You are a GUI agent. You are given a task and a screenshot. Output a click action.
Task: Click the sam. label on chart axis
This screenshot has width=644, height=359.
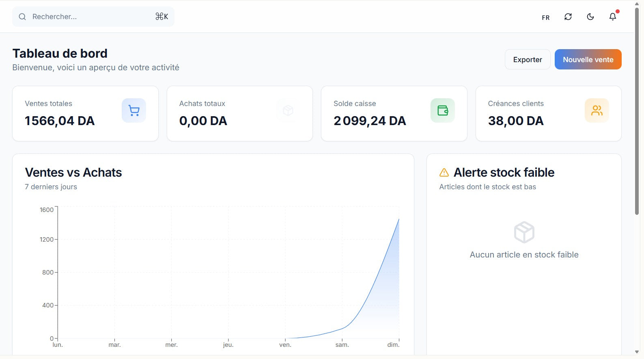342,345
